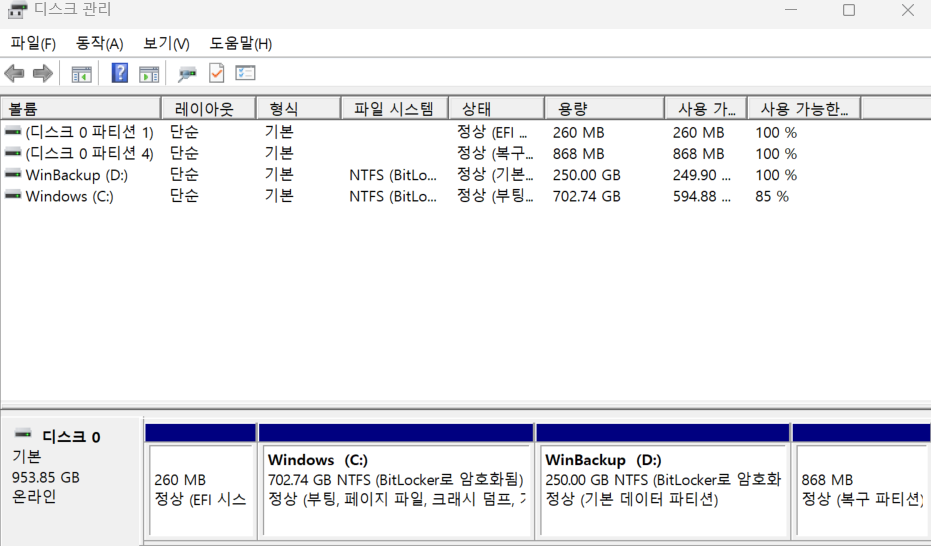Sort by the 상태 column header

497,109
